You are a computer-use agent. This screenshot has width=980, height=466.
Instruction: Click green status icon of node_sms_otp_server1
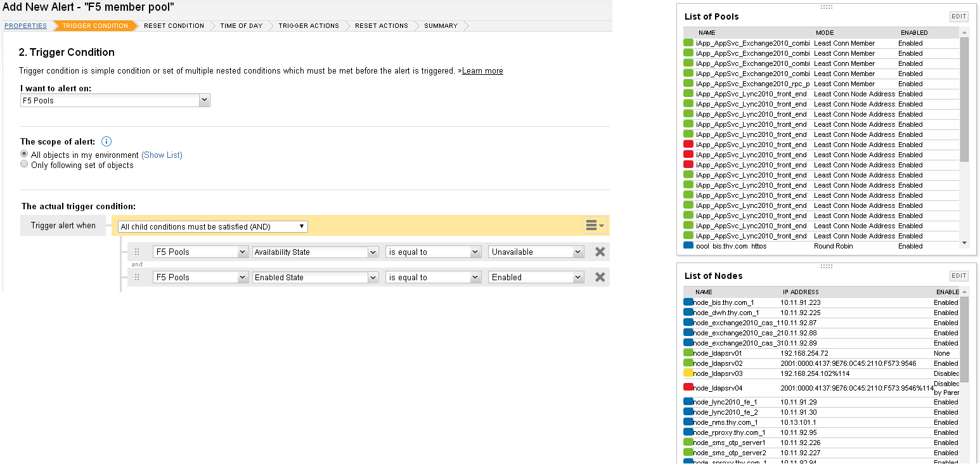688,443
